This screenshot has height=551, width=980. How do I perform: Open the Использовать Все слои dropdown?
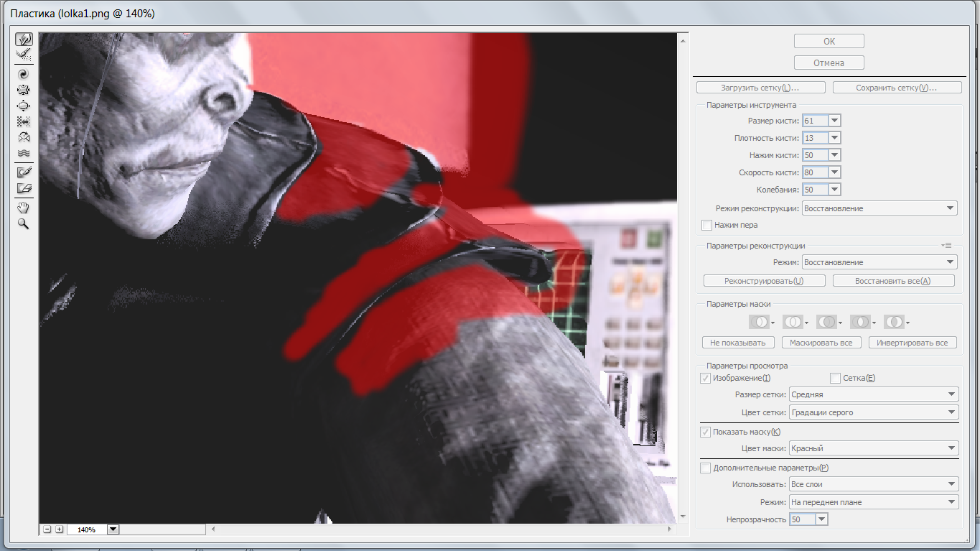pyautogui.click(x=874, y=484)
